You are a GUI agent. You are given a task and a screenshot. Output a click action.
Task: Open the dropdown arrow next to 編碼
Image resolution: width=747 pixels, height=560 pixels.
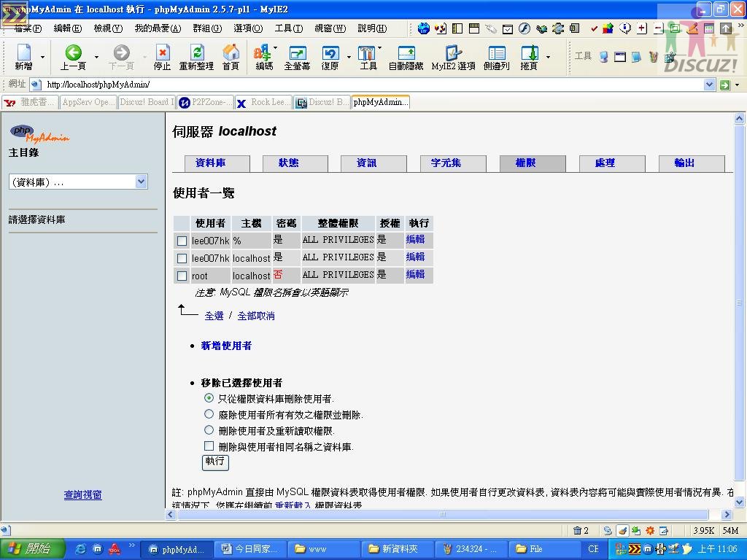[x=275, y=48]
